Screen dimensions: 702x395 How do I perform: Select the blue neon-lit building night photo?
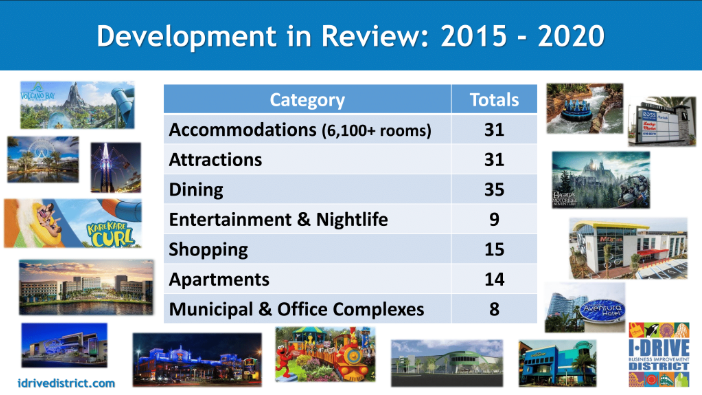click(197, 360)
